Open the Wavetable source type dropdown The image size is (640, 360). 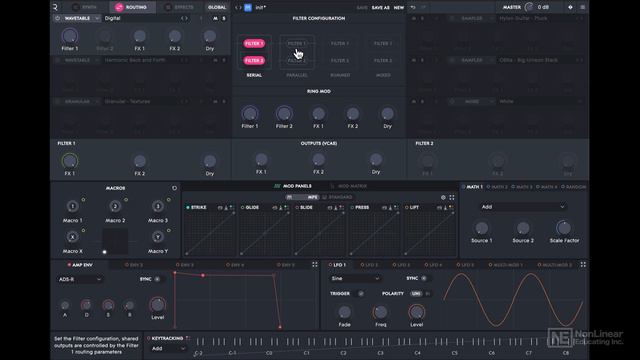(81, 18)
